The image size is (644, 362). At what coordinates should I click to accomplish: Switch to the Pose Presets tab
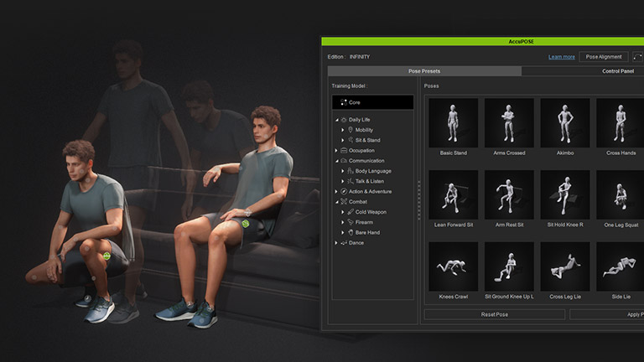click(x=423, y=71)
